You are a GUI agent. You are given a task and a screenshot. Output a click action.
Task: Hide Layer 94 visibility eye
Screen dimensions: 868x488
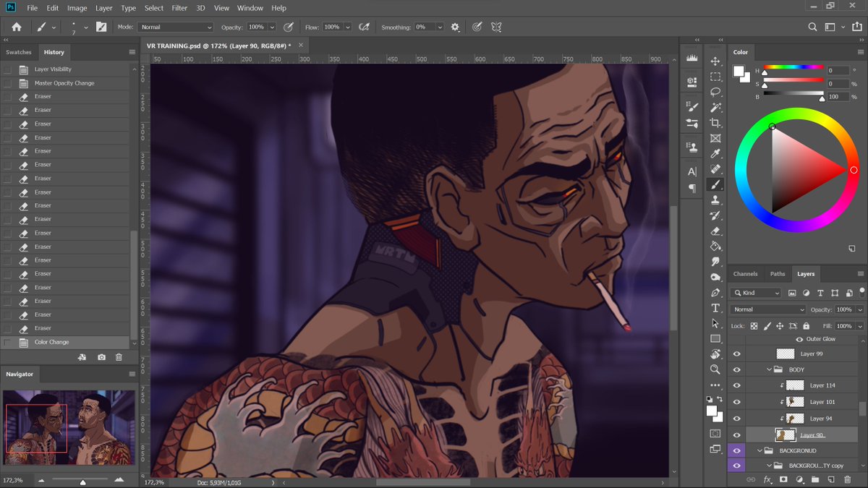(x=736, y=419)
